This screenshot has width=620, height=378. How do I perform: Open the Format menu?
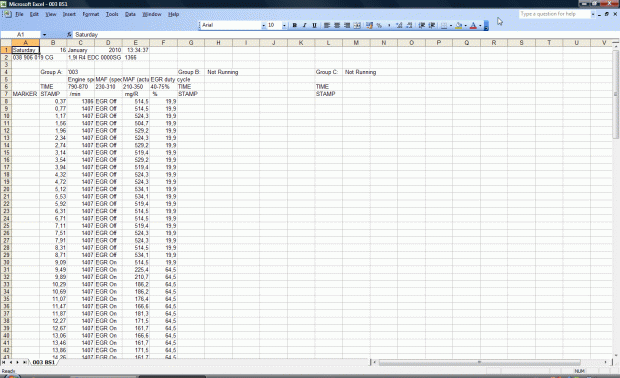click(x=91, y=14)
